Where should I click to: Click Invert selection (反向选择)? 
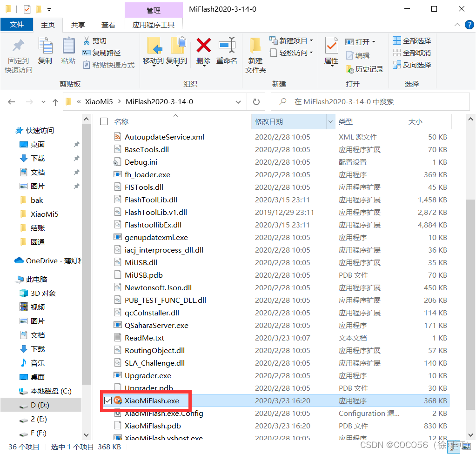[412, 65]
